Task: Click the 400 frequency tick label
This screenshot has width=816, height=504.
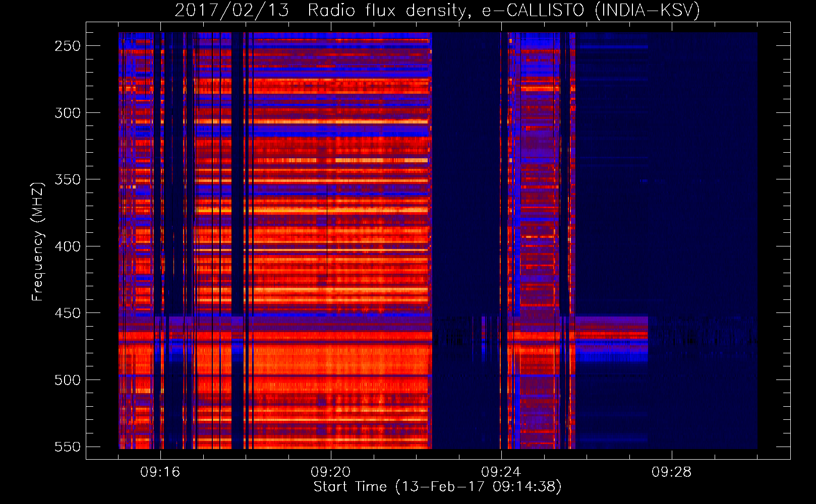Action: point(68,246)
